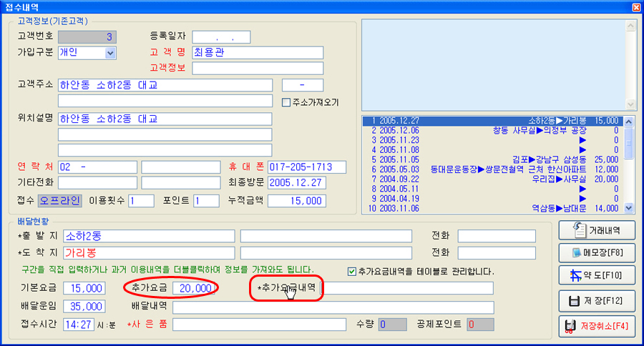Click memo area scrollbar up arrow
The width and height of the screenshot is (644, 346).
631,26
